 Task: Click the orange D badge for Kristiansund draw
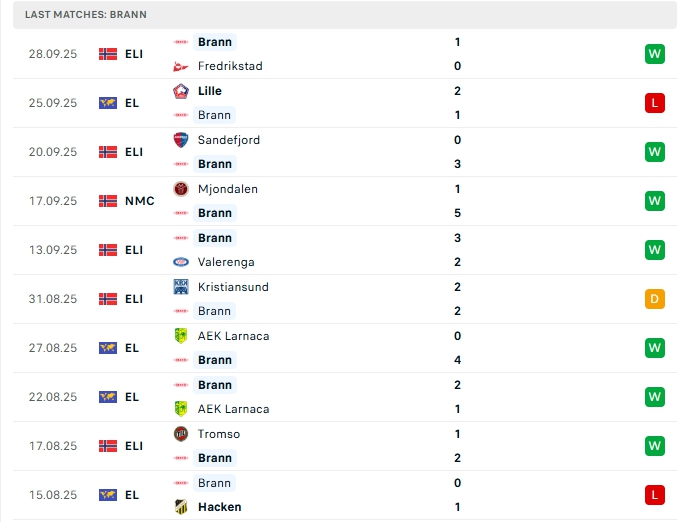[x=655, y=299]
